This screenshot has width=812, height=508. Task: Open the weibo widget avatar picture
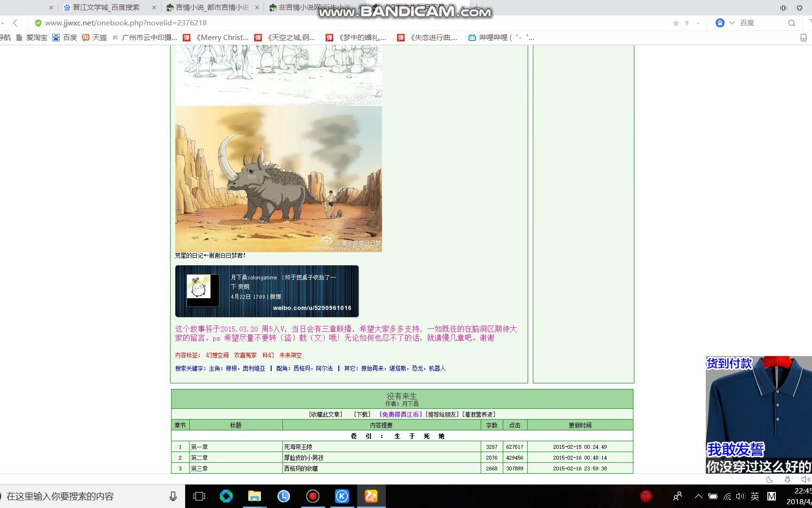pyautogui.click(x=198, y=287)
